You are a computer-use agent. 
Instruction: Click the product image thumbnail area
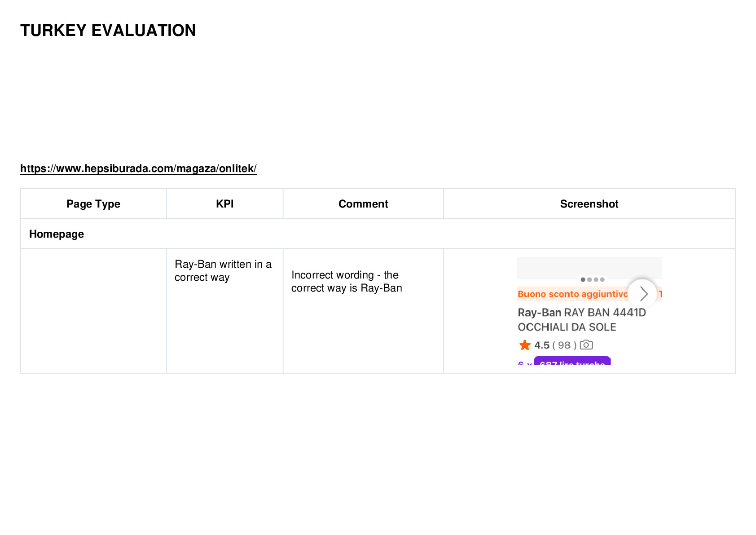point(589,268)
